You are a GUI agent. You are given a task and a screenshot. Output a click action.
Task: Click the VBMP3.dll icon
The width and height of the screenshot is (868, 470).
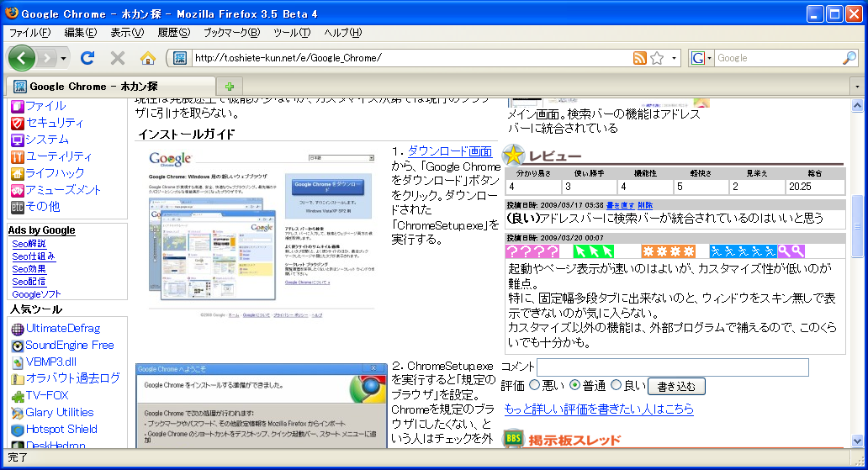pos(18,362)
